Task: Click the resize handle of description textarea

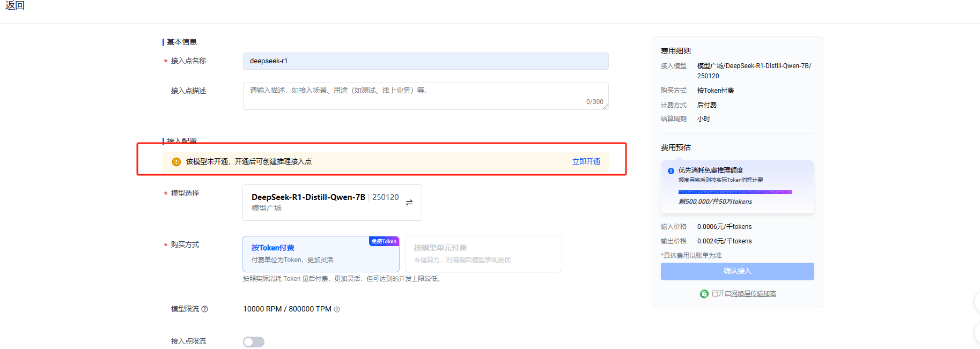Action: 605,107
